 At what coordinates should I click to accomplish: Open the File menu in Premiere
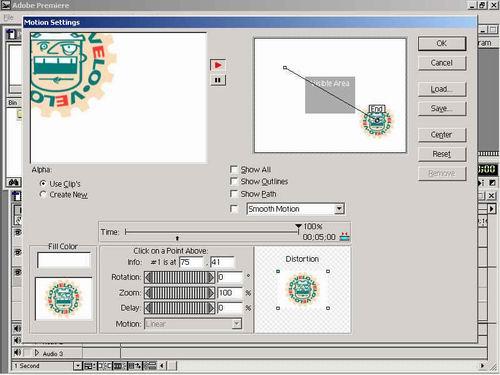pyautogui.click(x=8, y=17)
